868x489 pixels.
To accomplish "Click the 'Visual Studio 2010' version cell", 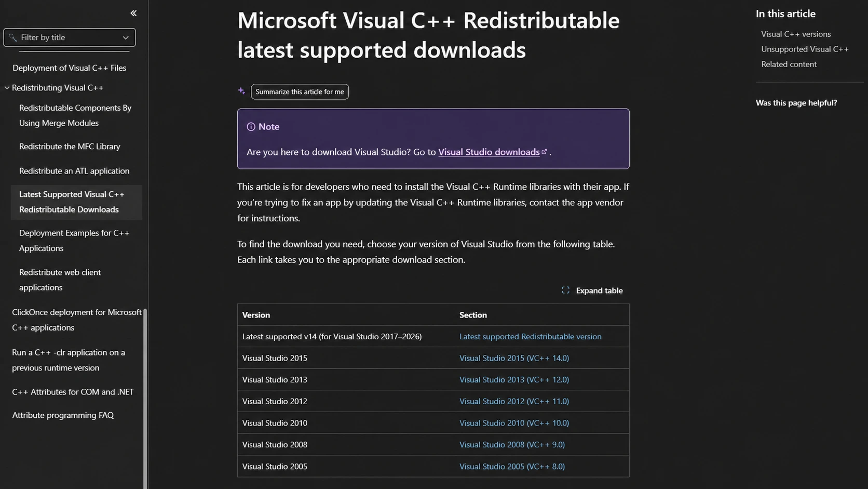I will pos(275,423).
